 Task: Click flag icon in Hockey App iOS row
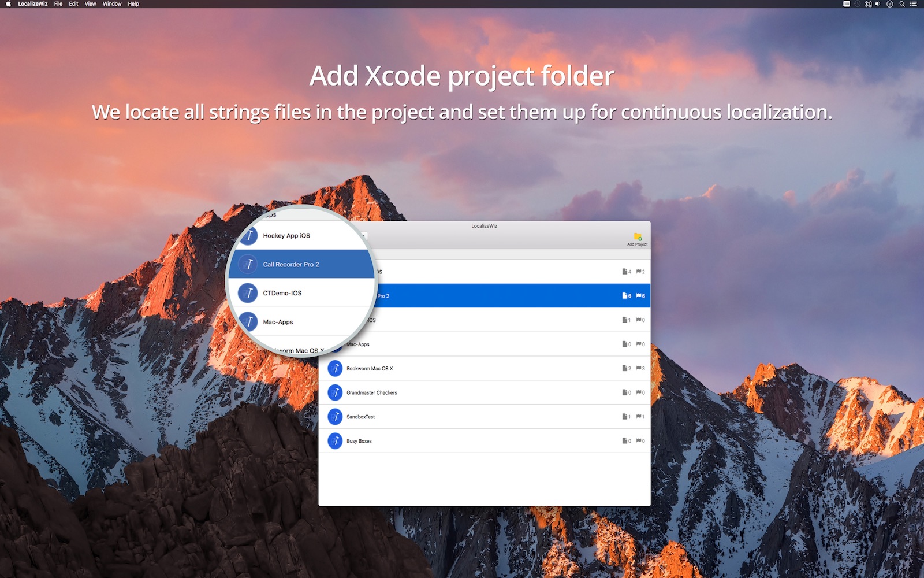[x=638, y=272]
